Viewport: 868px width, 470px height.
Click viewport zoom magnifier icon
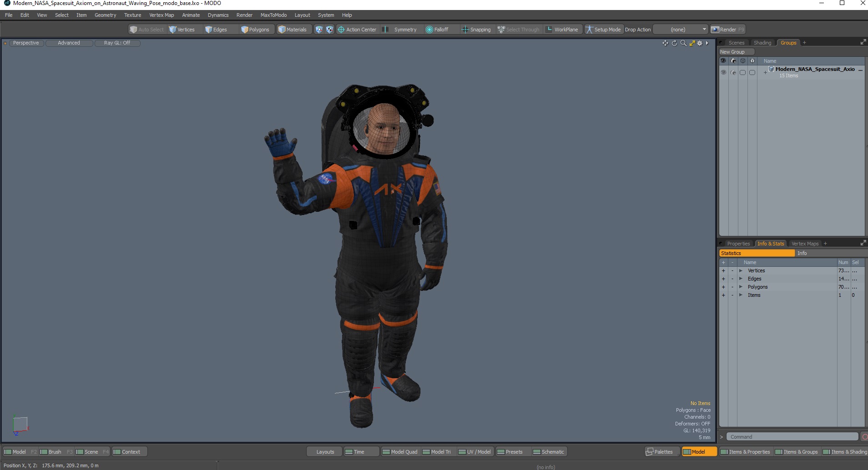[683, 43]
